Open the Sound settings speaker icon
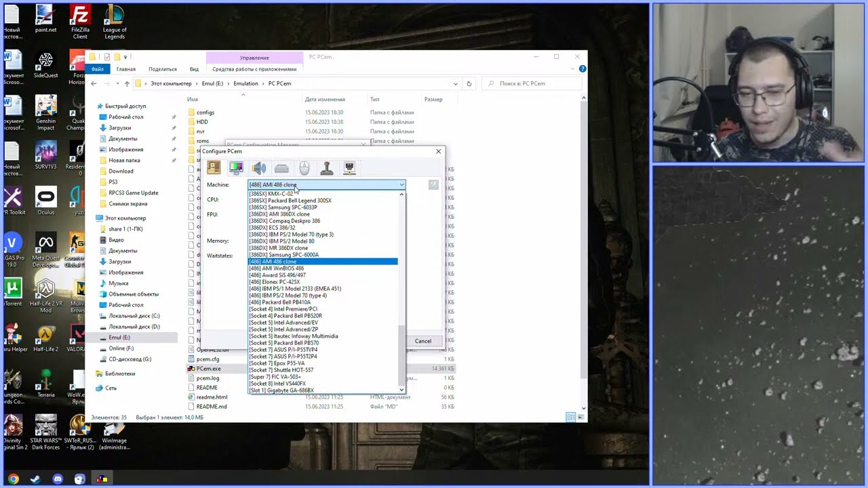Image resolution: width=868 pixels, height=488 pixels. 259,167
